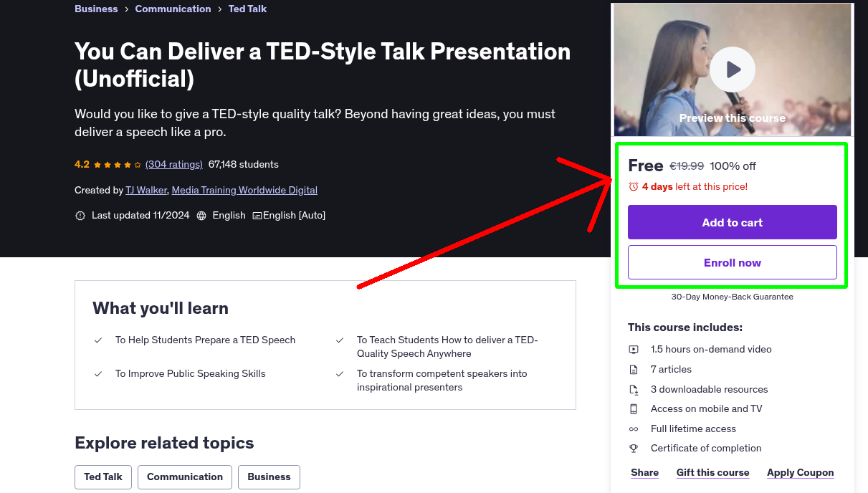Share this course
The image size is (868, 493).
[645, 473]
